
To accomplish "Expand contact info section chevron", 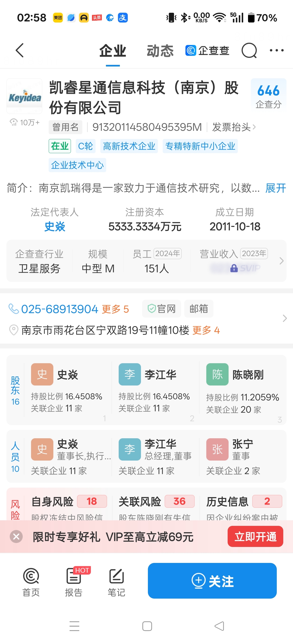I will pos(284,318).
